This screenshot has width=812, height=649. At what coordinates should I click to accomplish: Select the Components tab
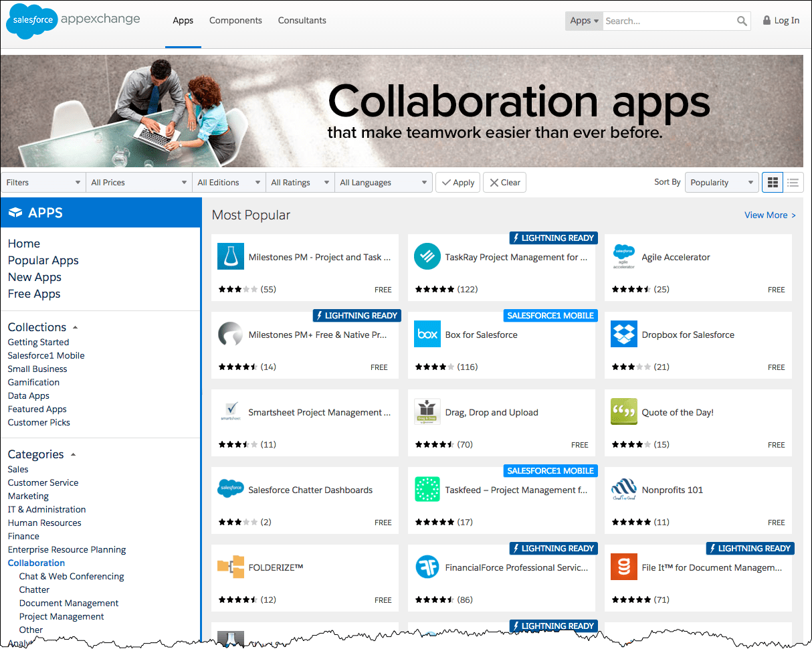coord(235,21)
